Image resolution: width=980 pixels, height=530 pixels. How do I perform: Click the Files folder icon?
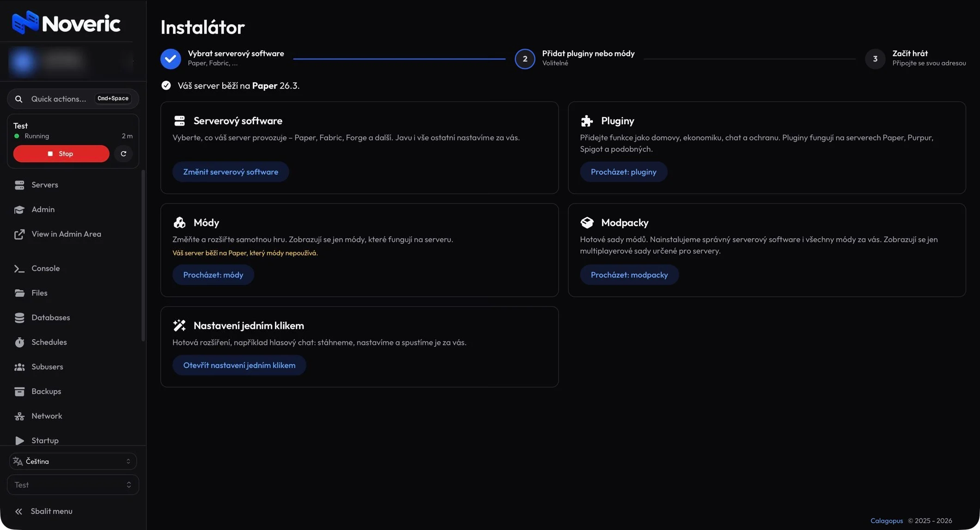coord(19,293)
